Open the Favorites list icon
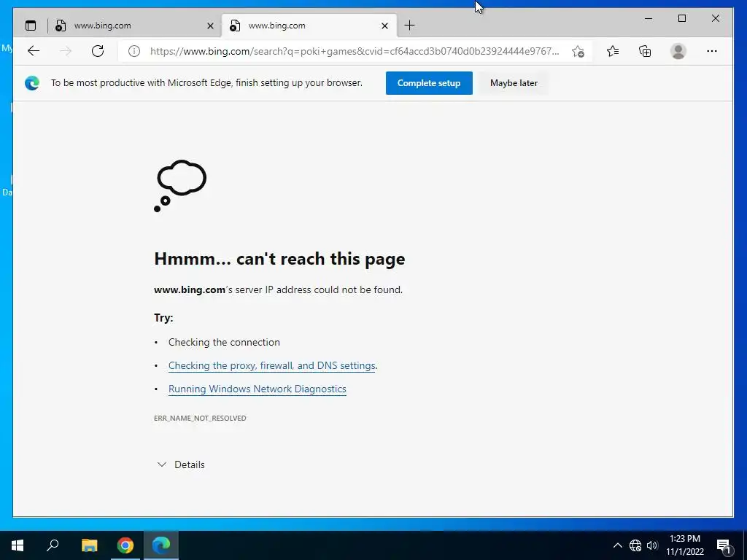 [x=613, y=51]
